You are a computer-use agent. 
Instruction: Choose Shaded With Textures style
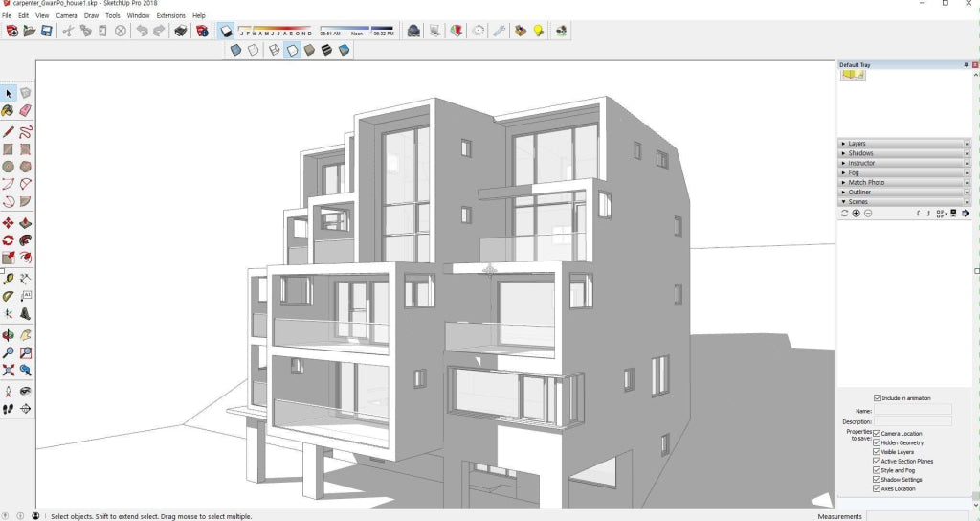[326, 50]
